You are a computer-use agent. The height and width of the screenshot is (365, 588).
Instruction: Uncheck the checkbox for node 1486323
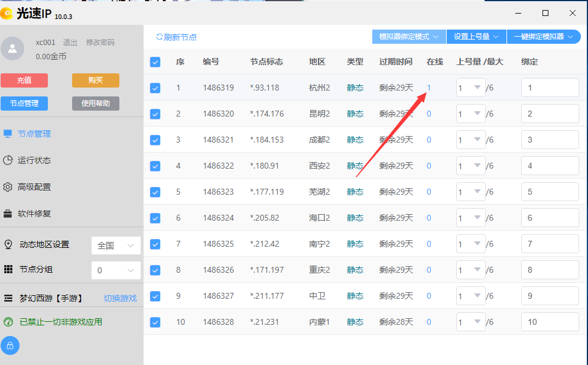(155, 192)
